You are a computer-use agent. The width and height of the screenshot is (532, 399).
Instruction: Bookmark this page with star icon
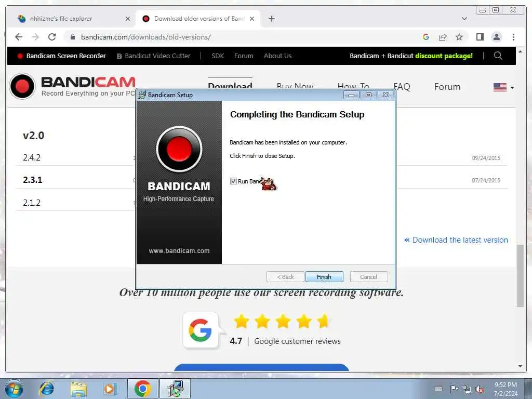pyautogui.click(x=459, y=37)
